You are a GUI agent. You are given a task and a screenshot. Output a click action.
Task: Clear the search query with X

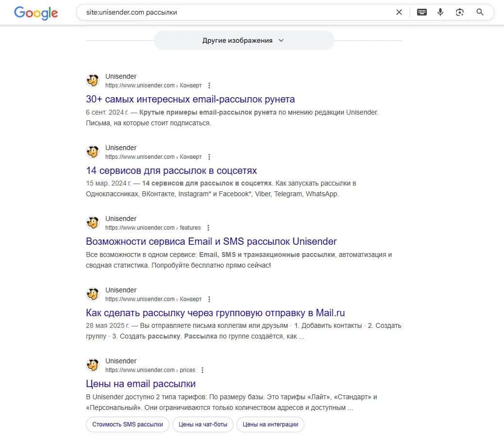point(399,13)
